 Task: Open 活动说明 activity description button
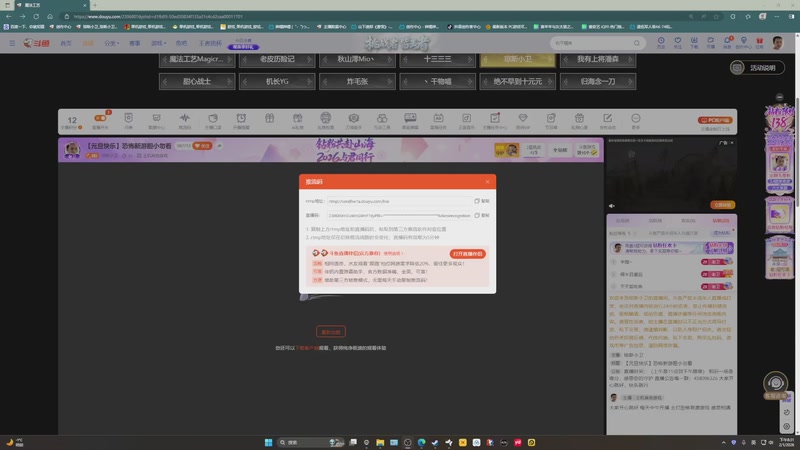click(x=757, y=68)
